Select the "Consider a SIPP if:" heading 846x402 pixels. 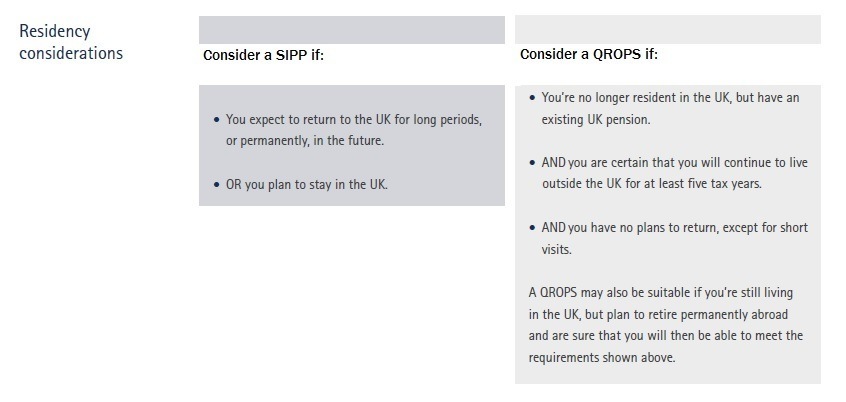coord(263,55)
